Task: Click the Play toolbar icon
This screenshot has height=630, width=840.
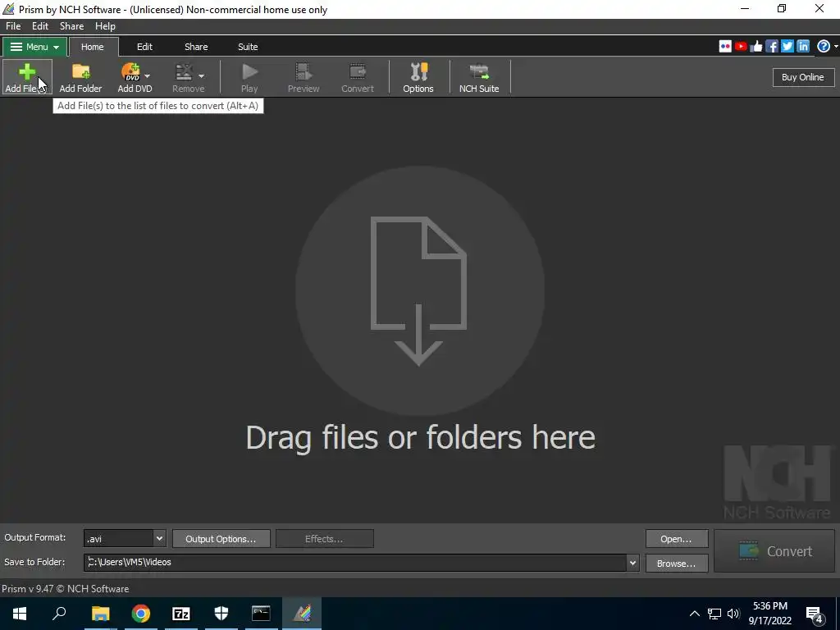Action: pyautogui.click(x=249, y=77)
